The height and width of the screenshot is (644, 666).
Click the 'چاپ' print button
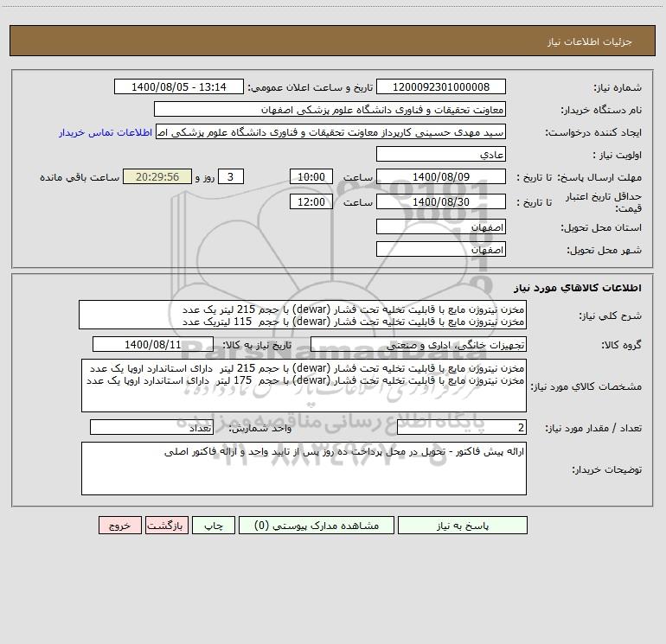(214, 525)
